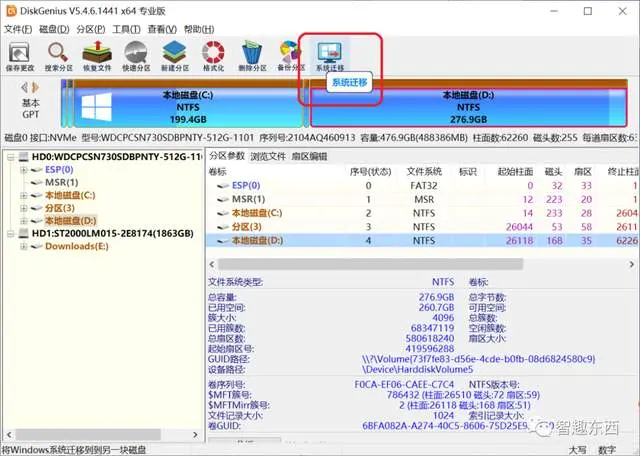Image resolution: width=640 pixels, height=456 pixels.
Task: Go to next disk with right arrow
Action: click(36, 87)
